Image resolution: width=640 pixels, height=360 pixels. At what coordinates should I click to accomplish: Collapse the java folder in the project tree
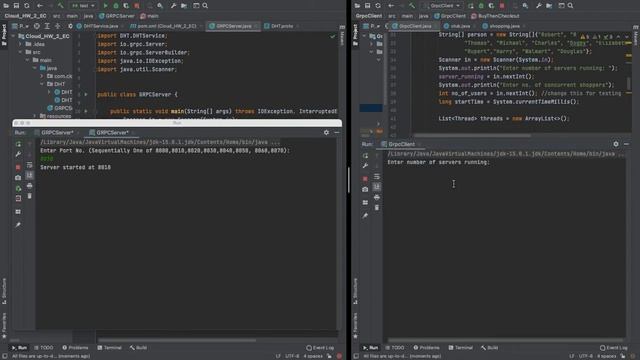point(35,68)
